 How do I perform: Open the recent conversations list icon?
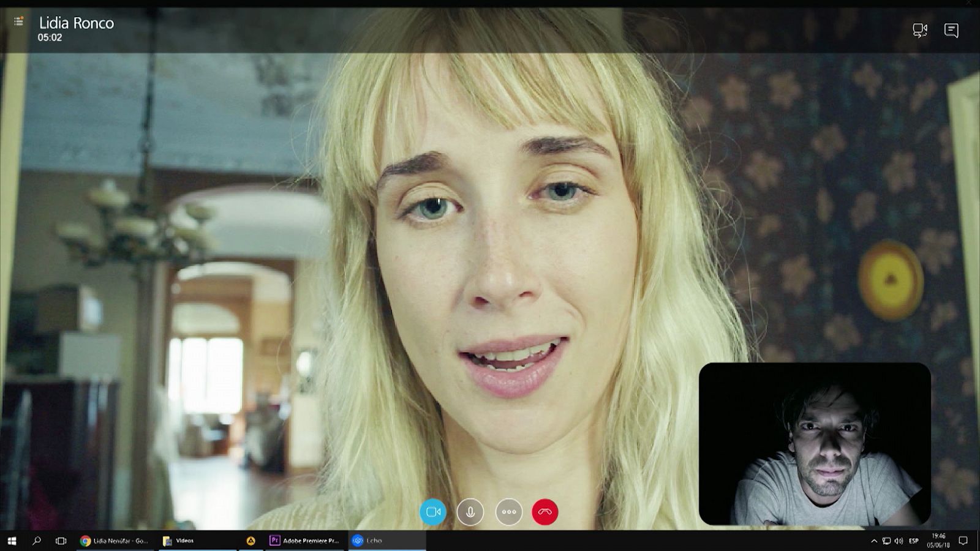pos(19,21)
